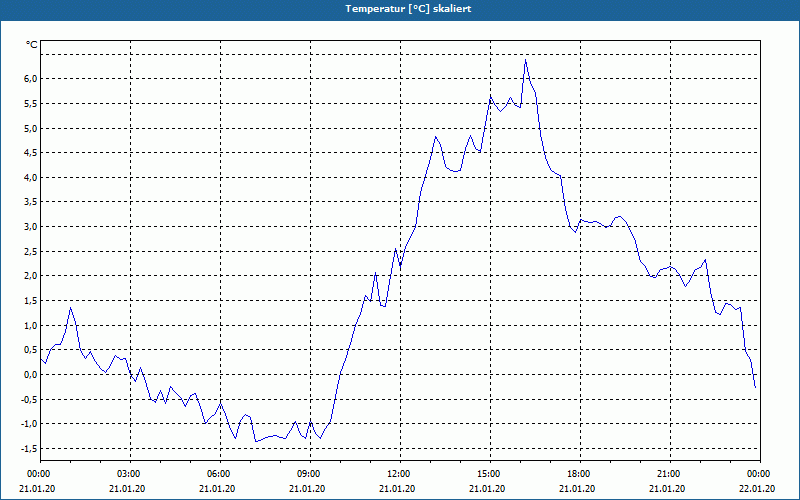Click the 03:00 x-axis time label
Screen dimensions: 800x500
pyautogui.click(x=130, y=474)
